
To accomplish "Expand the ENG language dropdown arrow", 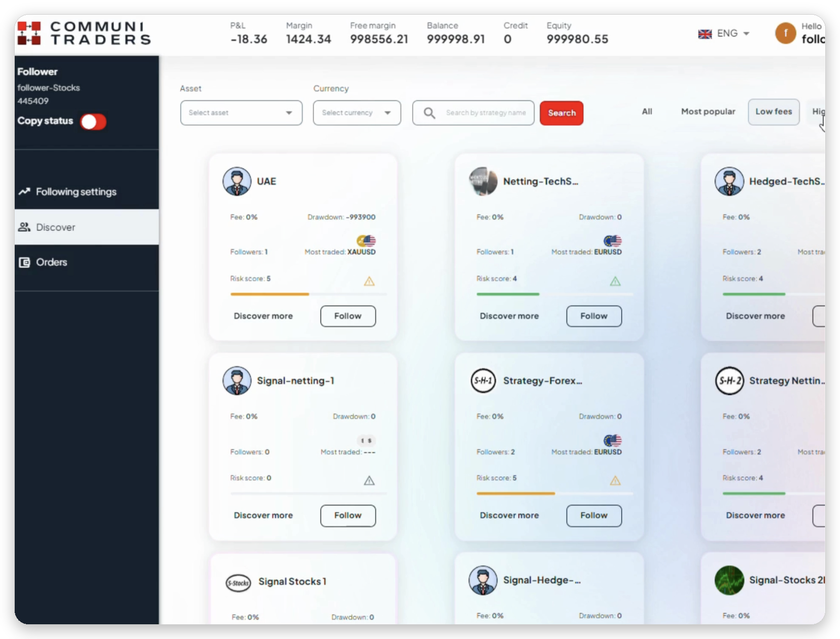I will [x=746, y=34].
